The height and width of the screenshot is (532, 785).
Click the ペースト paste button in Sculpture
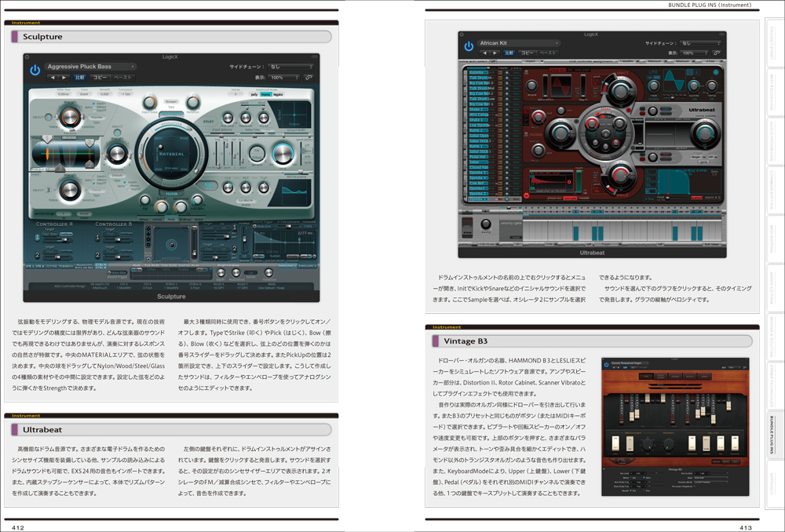tap(122, 78)
